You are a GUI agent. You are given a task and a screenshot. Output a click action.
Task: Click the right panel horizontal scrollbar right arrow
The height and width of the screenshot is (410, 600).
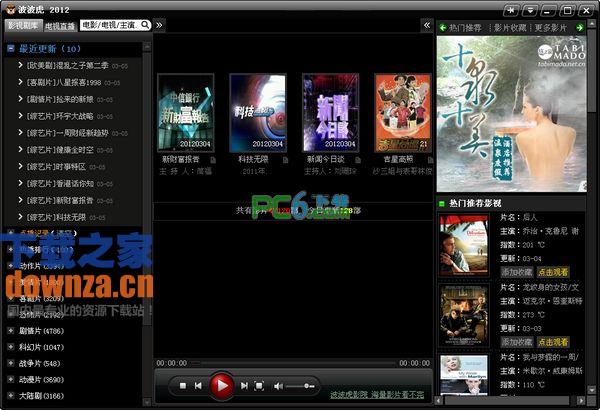click(581, 401)
